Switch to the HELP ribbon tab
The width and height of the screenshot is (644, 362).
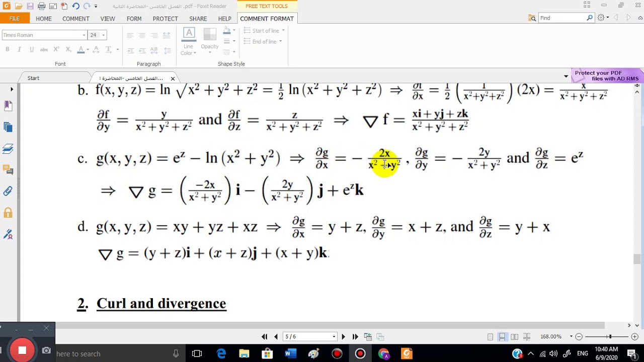pos(224,19)
